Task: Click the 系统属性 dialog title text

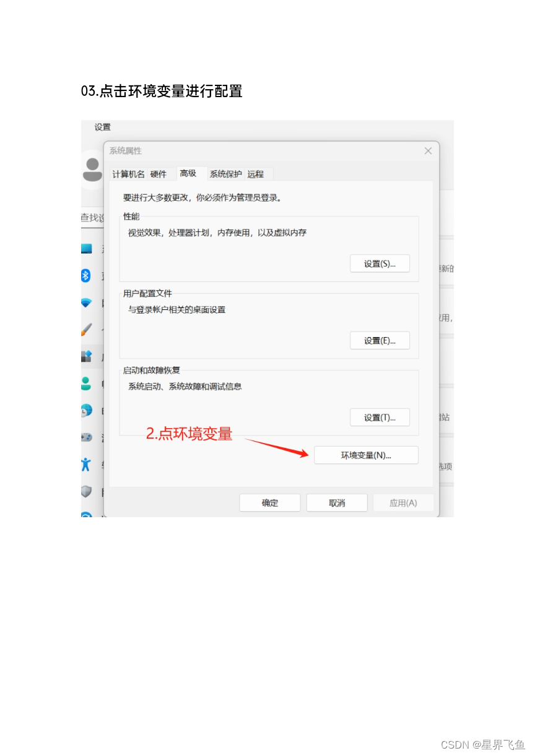Action: [125, 150]
